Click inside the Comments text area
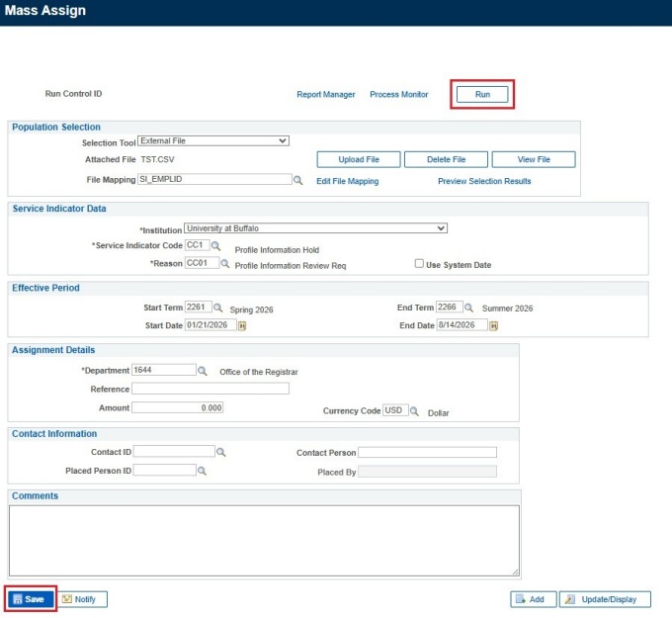This screenshot has width=672, height=618. (264, 540)
